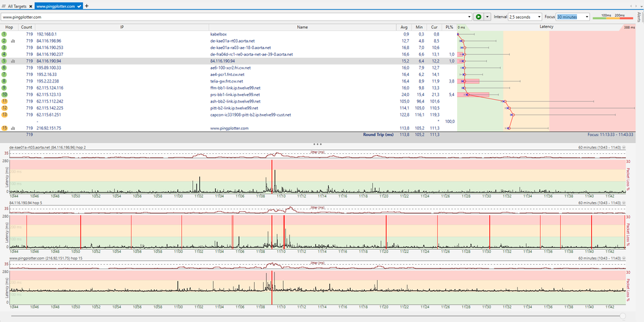The image size is (644, 322).
Task: Open the arrow dropdown next to the Start button
Action: click(x=487, y=17)
